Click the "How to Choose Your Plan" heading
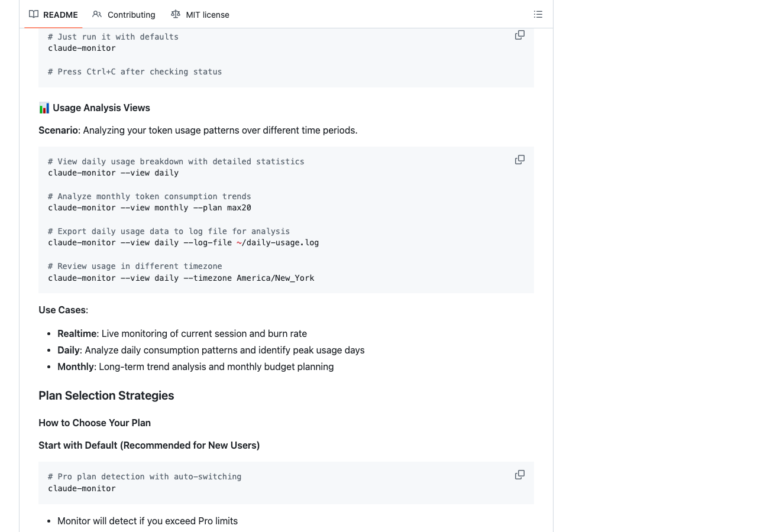Image resolution: width=757 pixels, height=532 pixels. [x=95, y=423]
